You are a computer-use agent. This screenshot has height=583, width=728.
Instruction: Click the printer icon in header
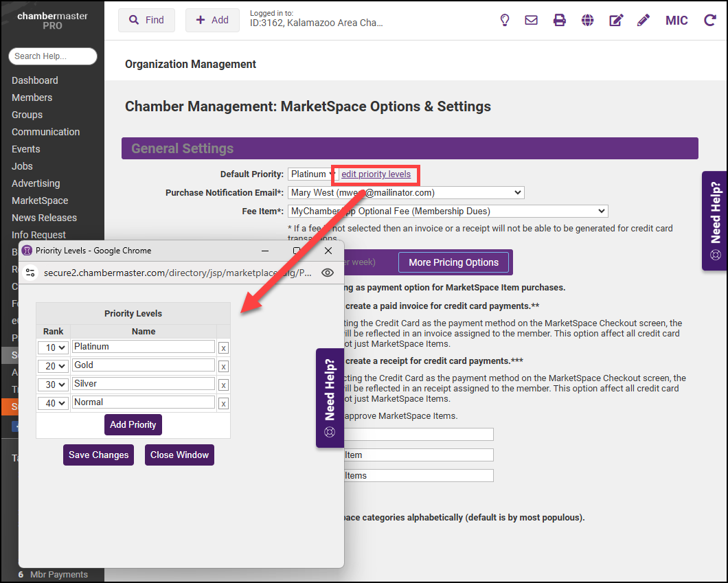(560, 20)
